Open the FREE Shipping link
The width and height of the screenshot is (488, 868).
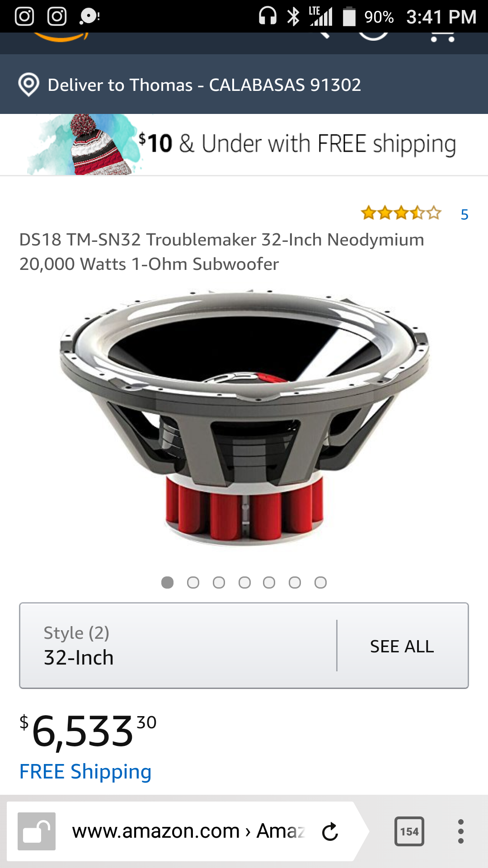coord(85,772)
